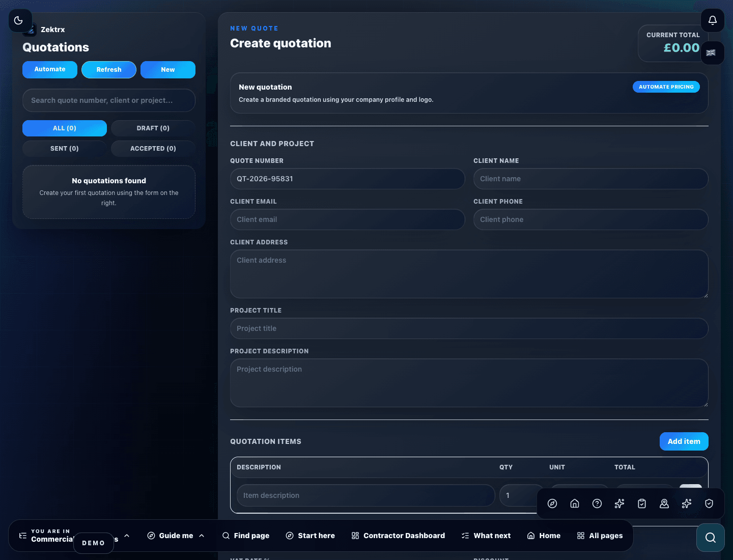Screen dimensions: 733x560
Task: Open the compass icon in the floating toolbar
Action: click(552, 503)
